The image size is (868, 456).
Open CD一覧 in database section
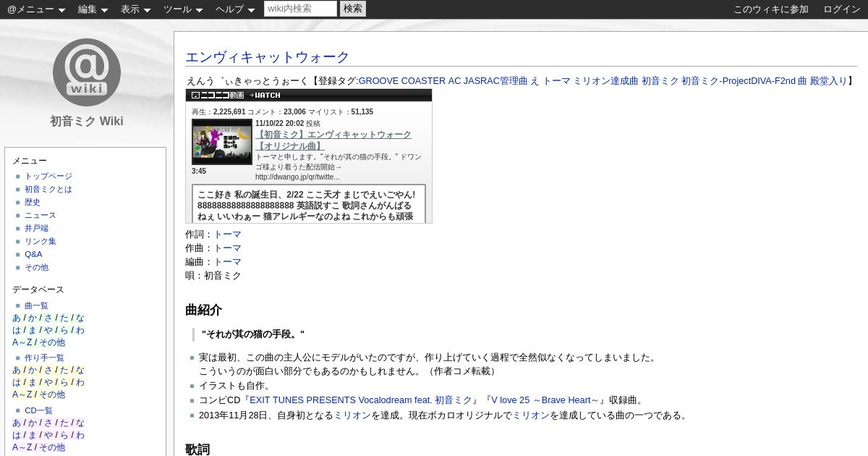pyautogui.click(x=38, y=410)
